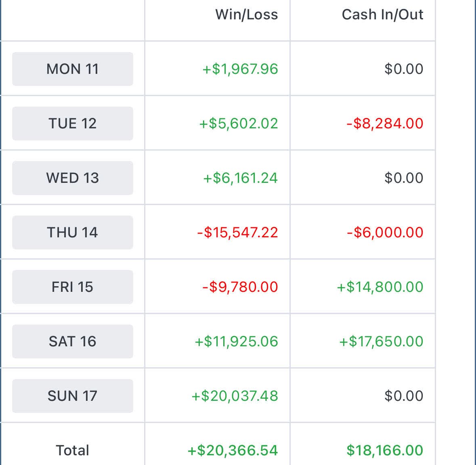Open the TUE 12 day button

73,124
